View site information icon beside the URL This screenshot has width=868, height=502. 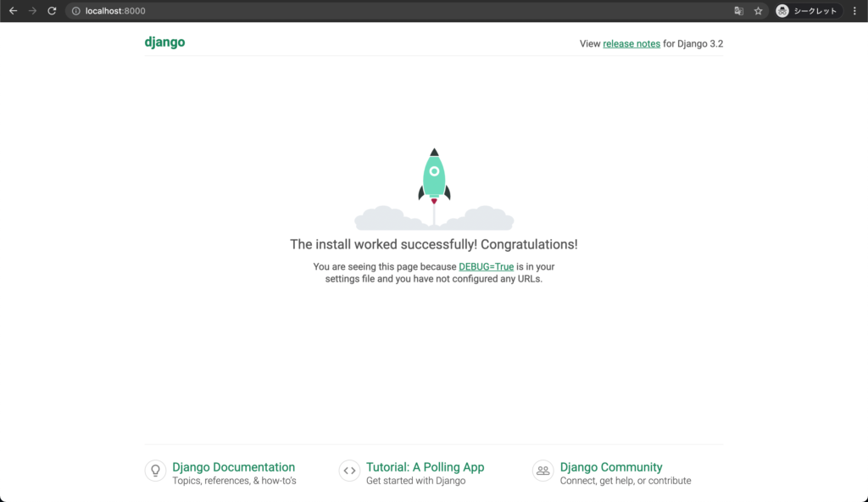(x=75, y=11)
